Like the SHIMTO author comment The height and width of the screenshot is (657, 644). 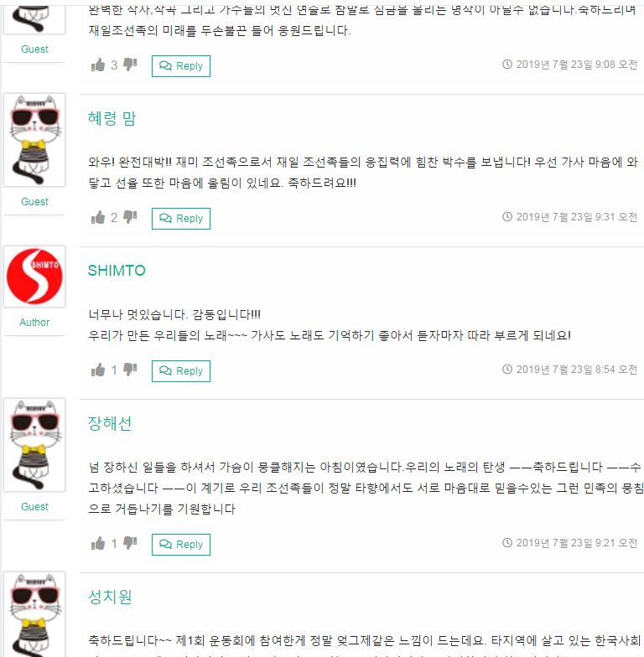(x=98, y=370)
